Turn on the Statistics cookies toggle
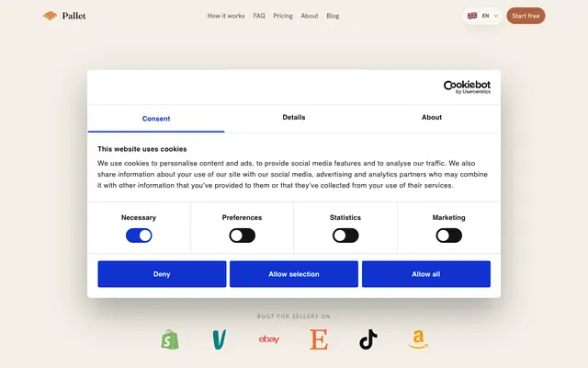The height and width of the screenshot is (368, 588). tap(345, 236)
